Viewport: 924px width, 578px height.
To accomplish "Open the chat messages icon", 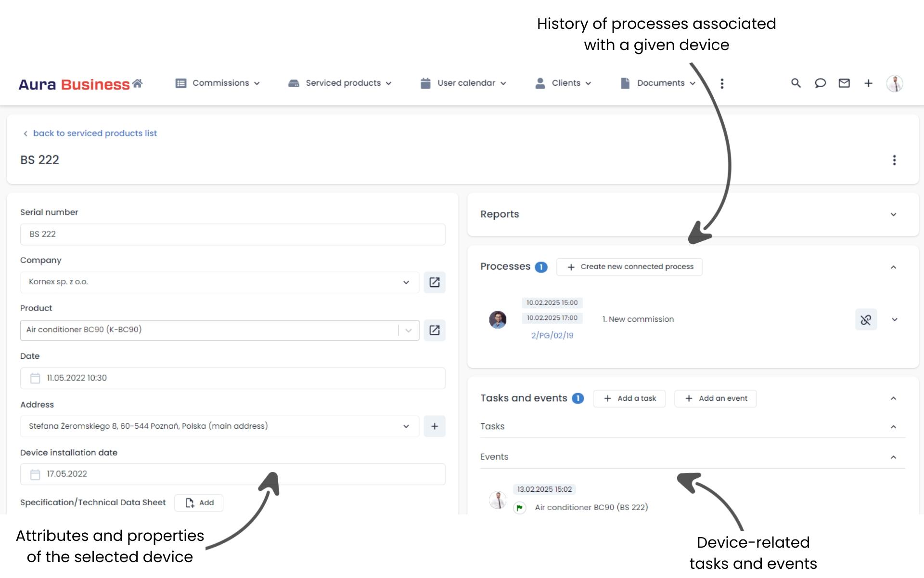I will pyautogui.click(x=820, y=83).
